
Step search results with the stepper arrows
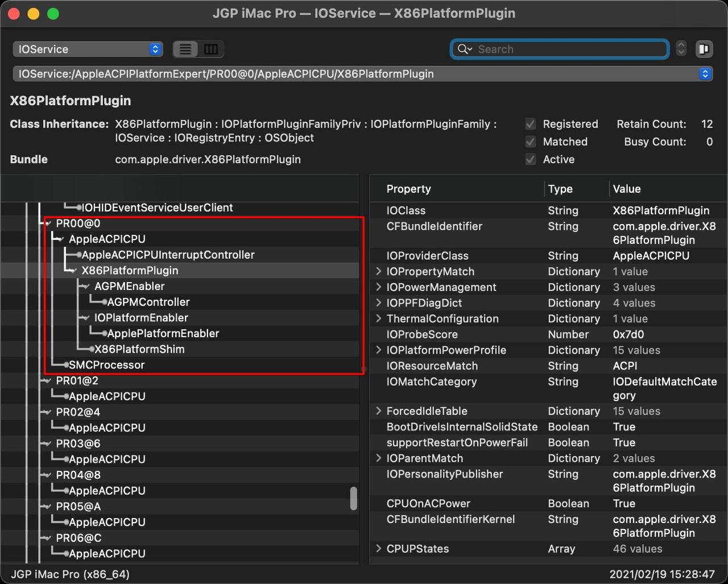pos(681,49)
